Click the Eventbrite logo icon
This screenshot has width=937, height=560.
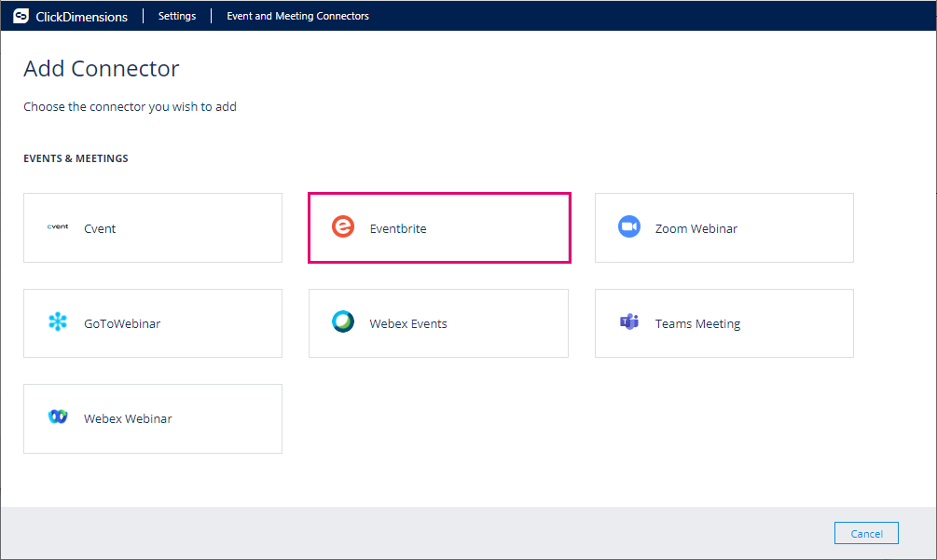[x=343, y=226]
